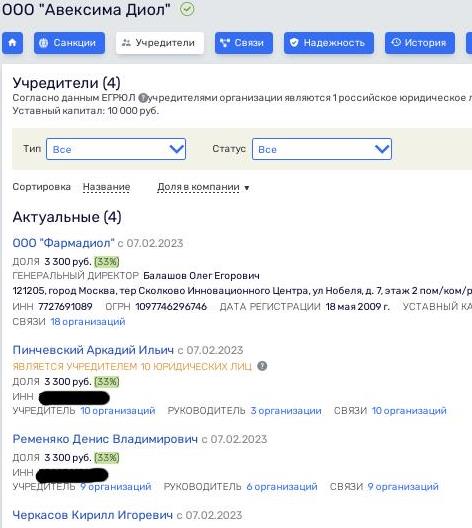
Task: Click the name Балашов Олег Егорович
Action: pyautogui.click(x=201, y=276)
